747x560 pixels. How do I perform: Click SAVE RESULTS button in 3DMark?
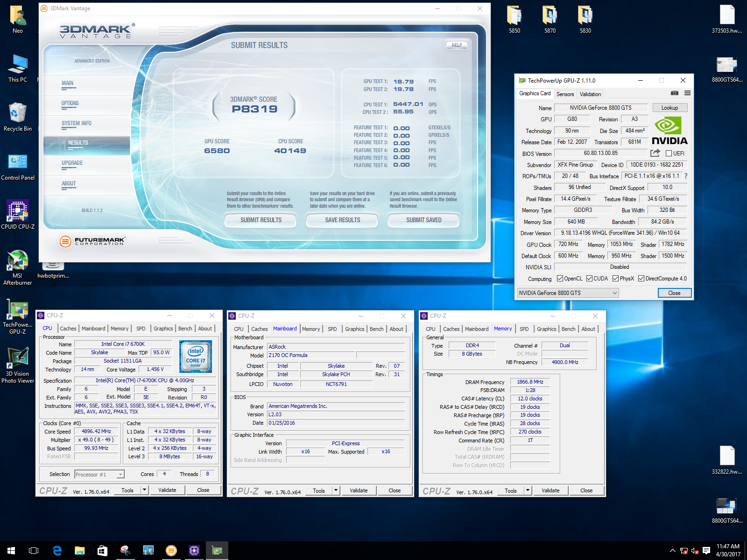(343, 220)
